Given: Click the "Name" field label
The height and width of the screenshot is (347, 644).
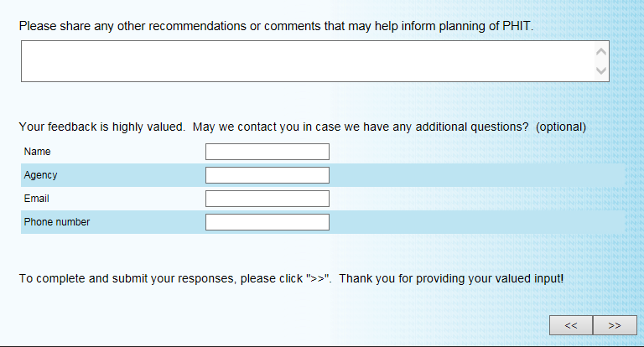Looking at the screenshot, I should click(38, 152).
